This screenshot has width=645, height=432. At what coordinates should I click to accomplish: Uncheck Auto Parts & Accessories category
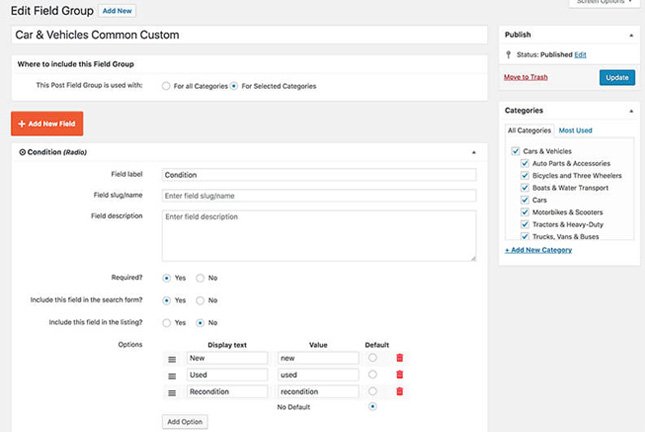[x=524, y=163]
